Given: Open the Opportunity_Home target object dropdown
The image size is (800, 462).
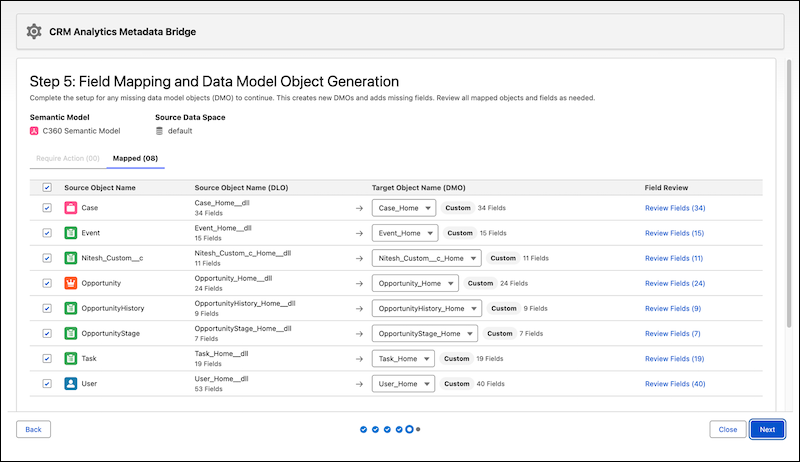Looking at the screenshot, I should click(415, 283).
